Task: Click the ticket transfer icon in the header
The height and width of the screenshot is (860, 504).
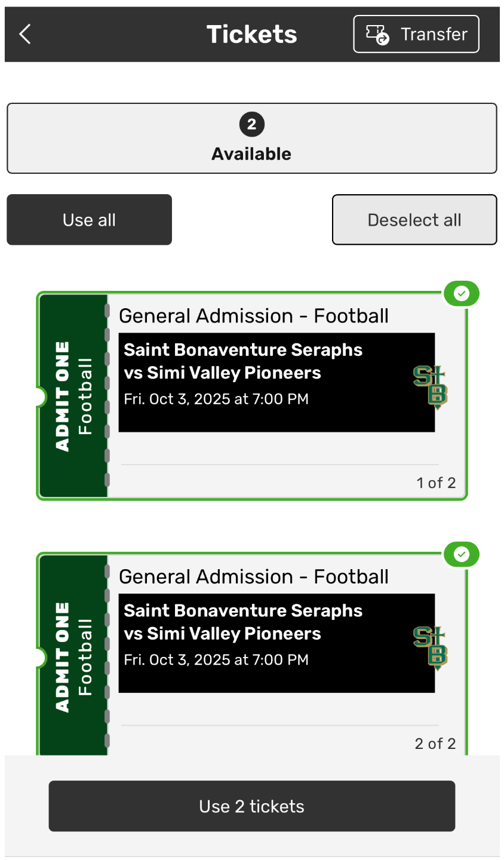Action: [377, 35]
